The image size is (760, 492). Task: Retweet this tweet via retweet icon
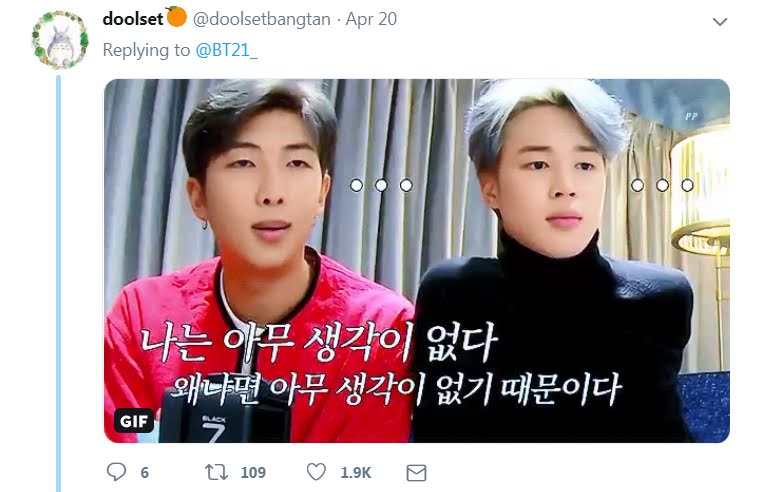216,472
